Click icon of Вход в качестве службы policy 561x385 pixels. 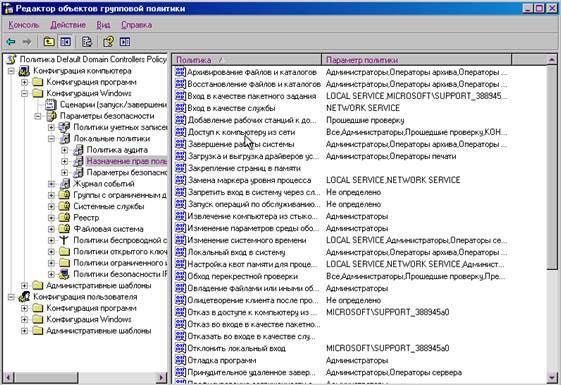pyautogui.click(x=180, y=108)
